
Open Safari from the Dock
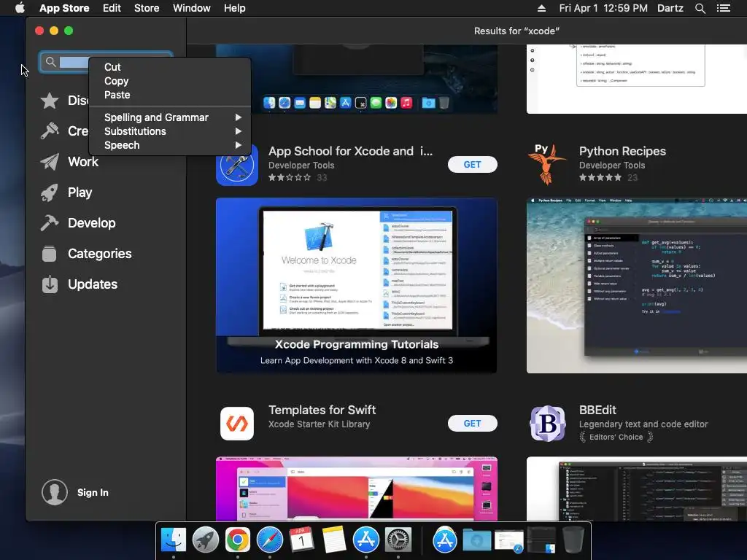pos(270,540)
